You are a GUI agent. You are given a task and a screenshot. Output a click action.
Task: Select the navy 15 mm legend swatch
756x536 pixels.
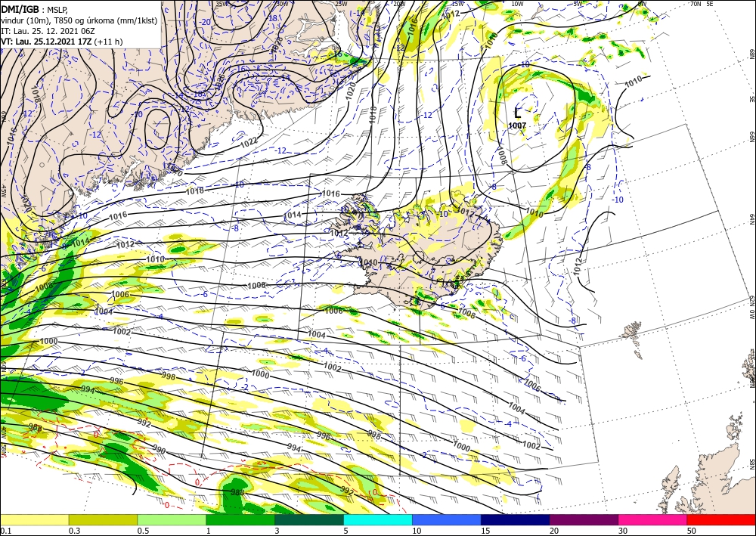516,519
